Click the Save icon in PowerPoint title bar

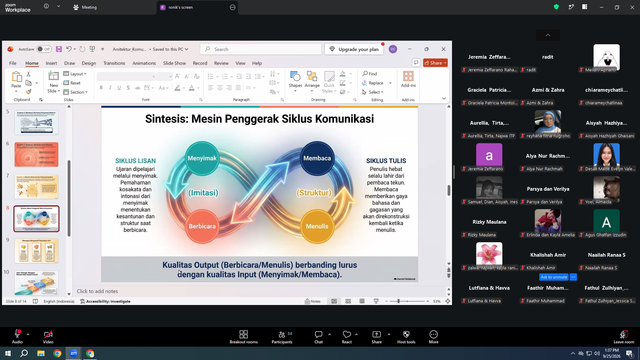(59, 49)
